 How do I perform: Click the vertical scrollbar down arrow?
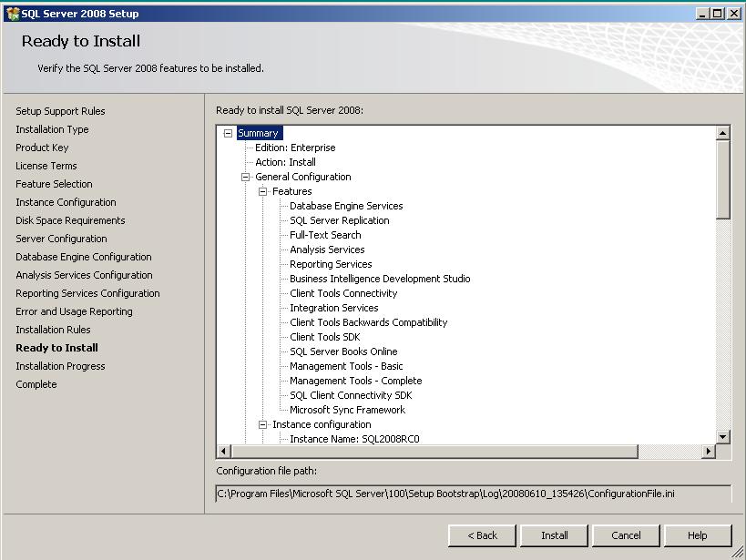pyautogui.click(x=722, y=436)
